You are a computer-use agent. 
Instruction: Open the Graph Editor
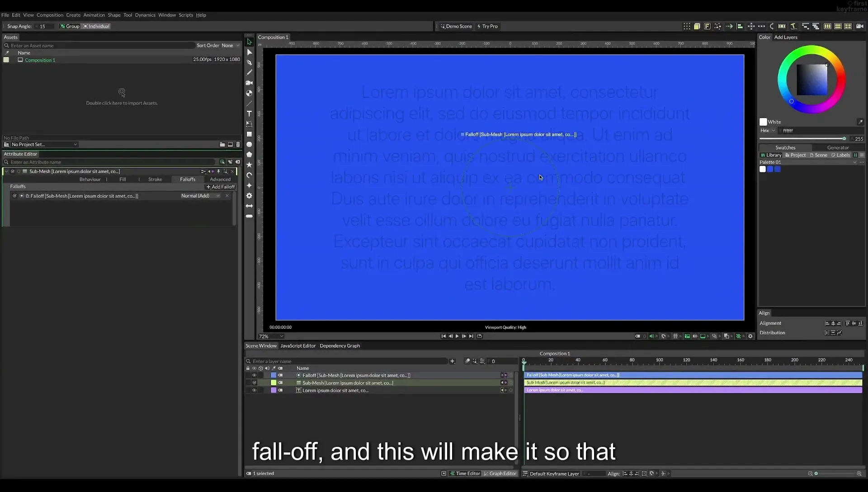(x=500, y=473)
